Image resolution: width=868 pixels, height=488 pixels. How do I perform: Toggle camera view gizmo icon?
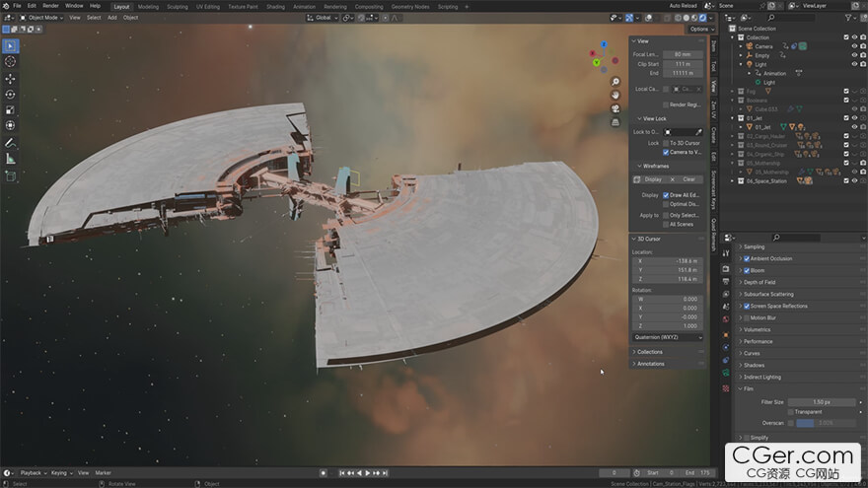point(615,109)
